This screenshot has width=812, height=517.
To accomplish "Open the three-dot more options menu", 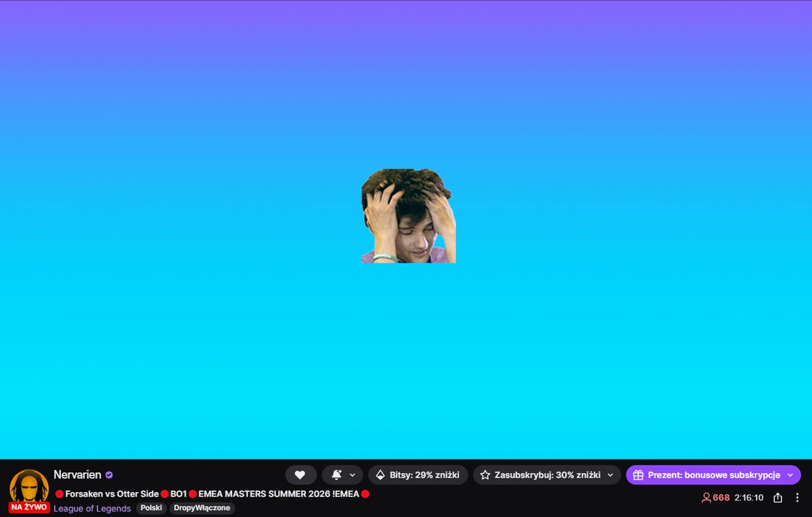I will [x=798, y=497].
